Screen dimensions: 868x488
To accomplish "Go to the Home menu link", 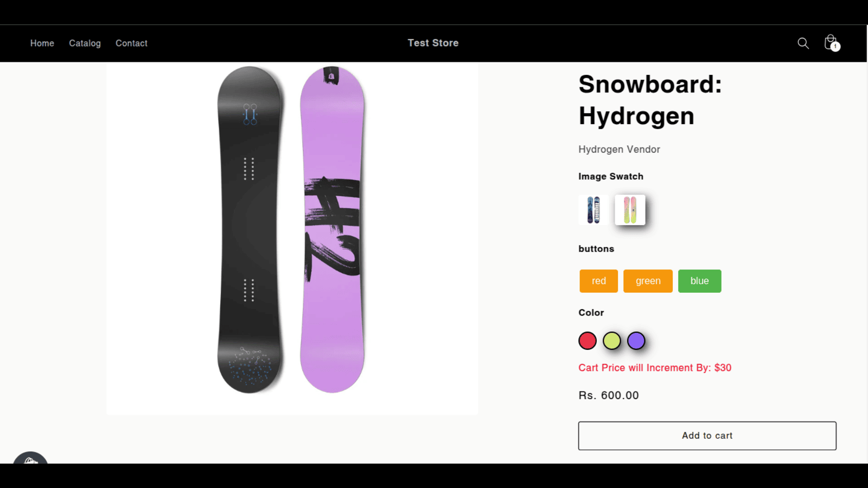I will pos(42,43).
